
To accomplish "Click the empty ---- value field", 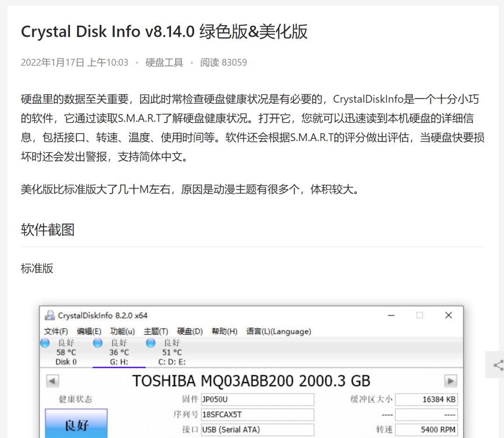I will [427, 415].
